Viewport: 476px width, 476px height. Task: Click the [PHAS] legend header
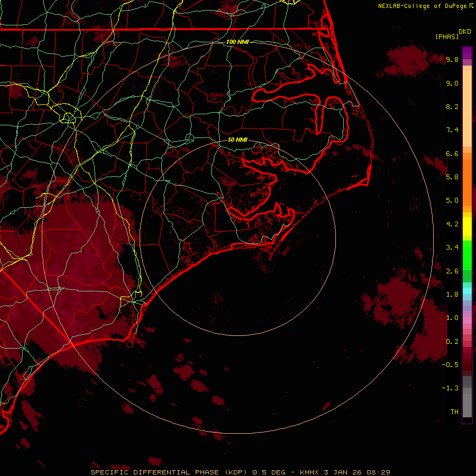point(447,36)
